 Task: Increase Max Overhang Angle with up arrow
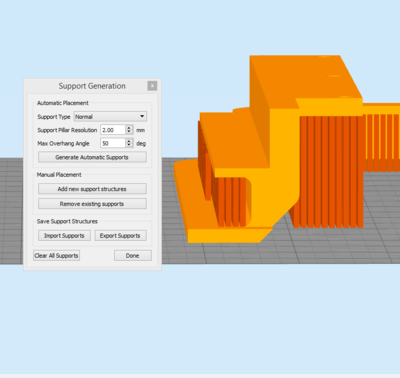click(x=129, y=141)
